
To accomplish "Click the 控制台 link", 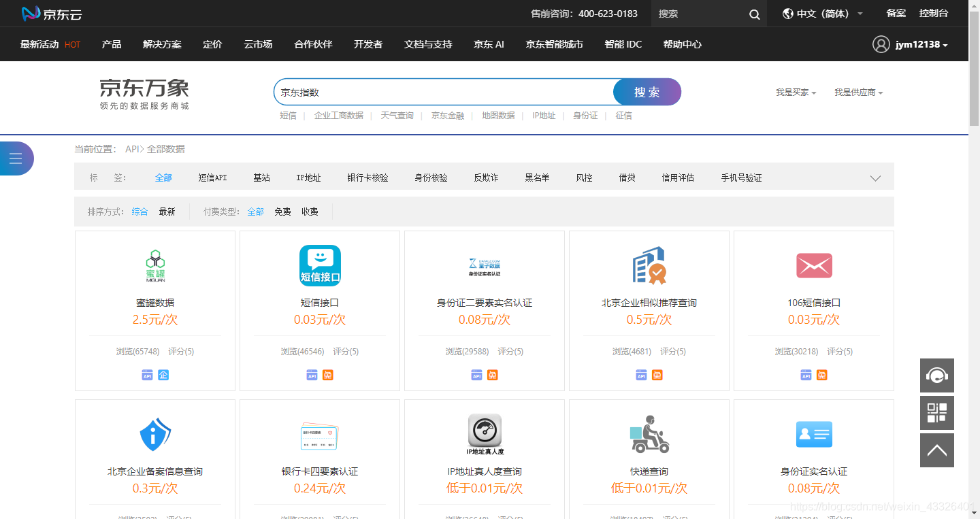I will click(934, 14).
